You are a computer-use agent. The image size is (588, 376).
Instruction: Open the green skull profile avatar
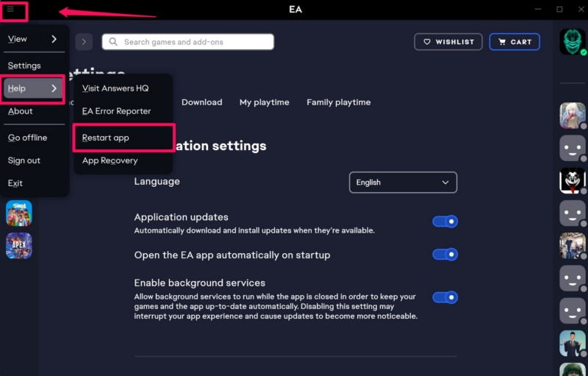(x=572, y=42)
